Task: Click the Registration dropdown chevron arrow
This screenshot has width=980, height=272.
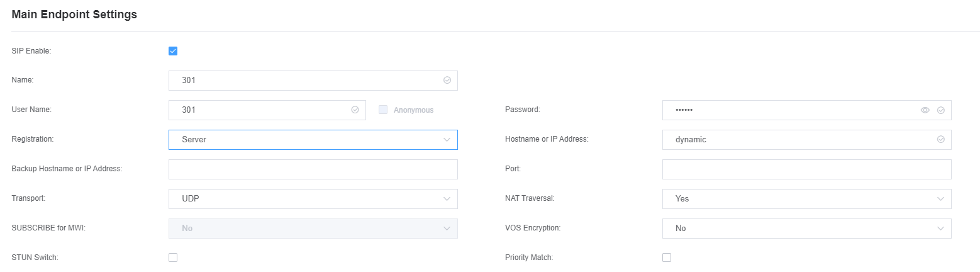Action: coord(447,140)
